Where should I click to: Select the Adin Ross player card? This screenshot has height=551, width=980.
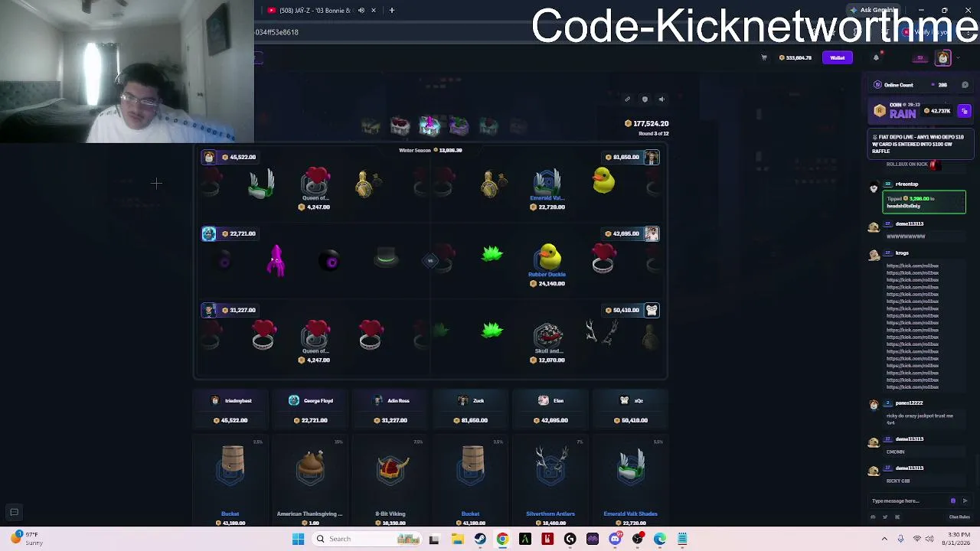click(x=392, y=410)
